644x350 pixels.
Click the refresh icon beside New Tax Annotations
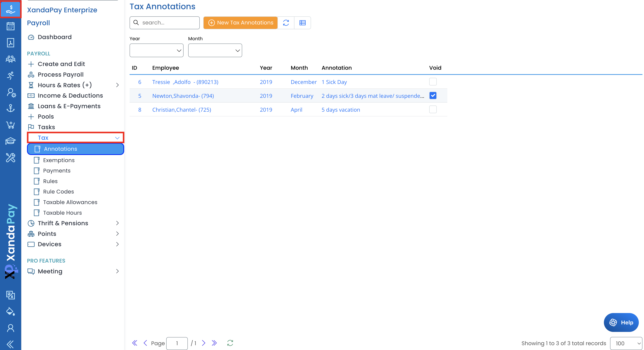(x=286, y=23)
